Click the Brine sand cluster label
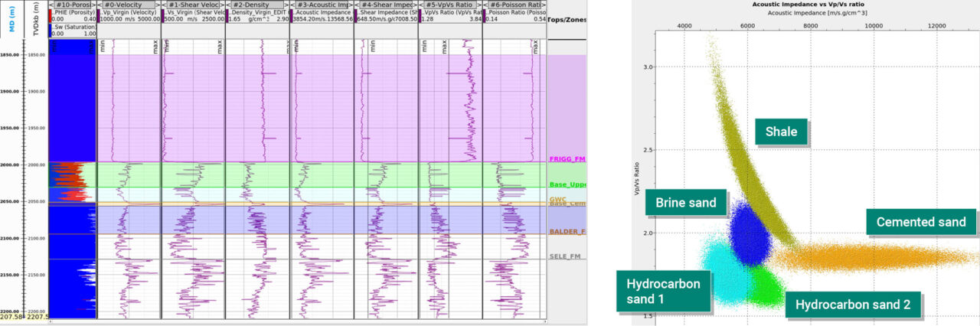This screenshot has width=980, height=326. 685,203
